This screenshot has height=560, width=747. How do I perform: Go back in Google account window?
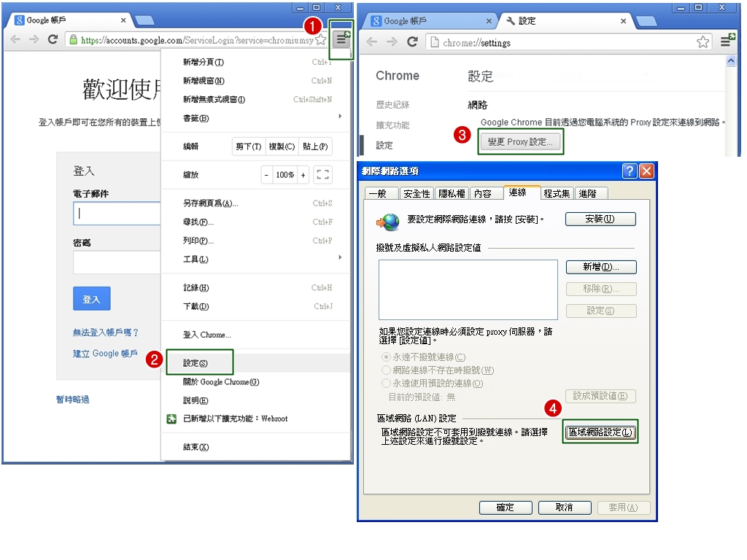[15, 39]
